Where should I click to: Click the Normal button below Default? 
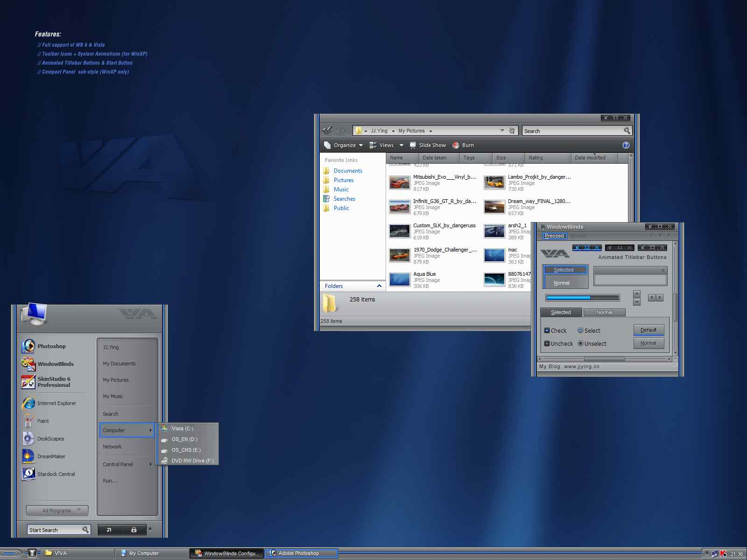tap(648, 343)
